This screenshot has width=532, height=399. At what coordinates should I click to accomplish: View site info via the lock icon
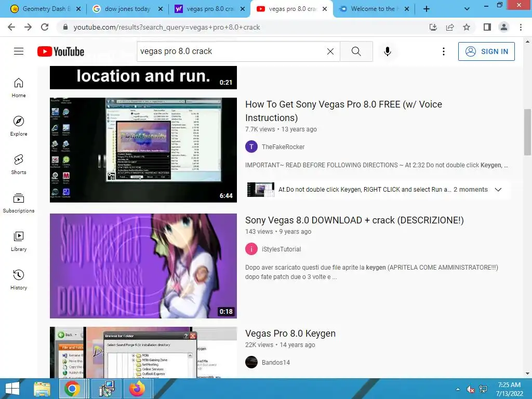[65, 27]
